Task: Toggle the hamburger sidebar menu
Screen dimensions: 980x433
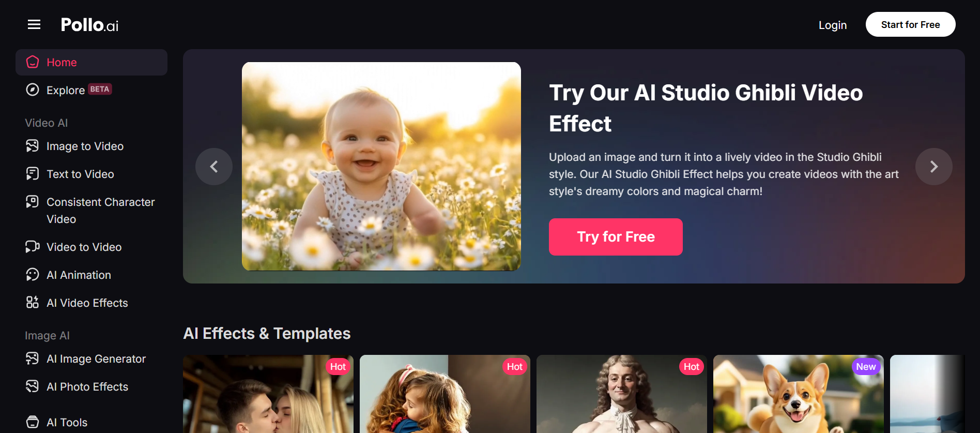Action: pyautogui.click(x=34, y=24)
